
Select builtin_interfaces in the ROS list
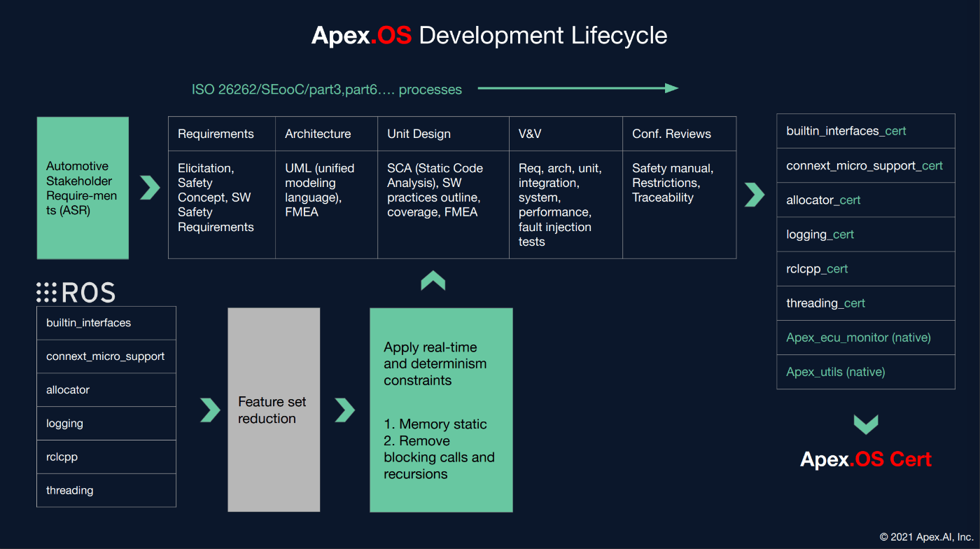(106, 323)
